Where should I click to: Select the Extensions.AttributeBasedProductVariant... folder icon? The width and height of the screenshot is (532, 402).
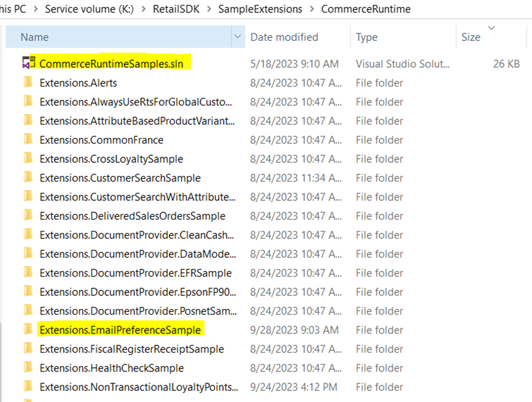[28, 120]
